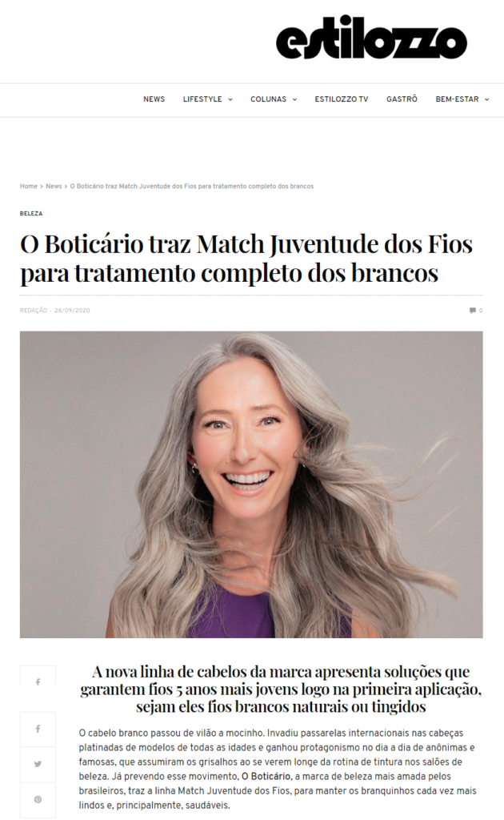Click the woman's featured photo
The height and width of the screenshot is (820, 504).
tap(251, 484)
